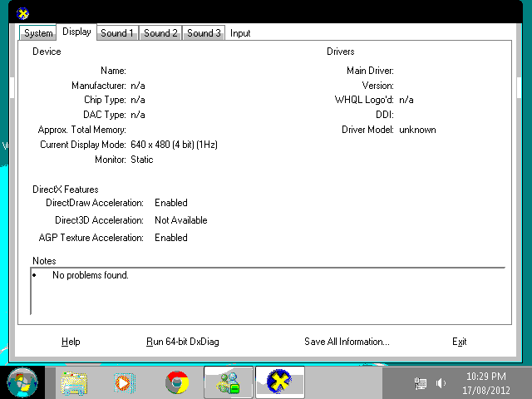This screenshot has height=399, width=532.
Task: Open the network status tray icon
Action: (421, 383)
